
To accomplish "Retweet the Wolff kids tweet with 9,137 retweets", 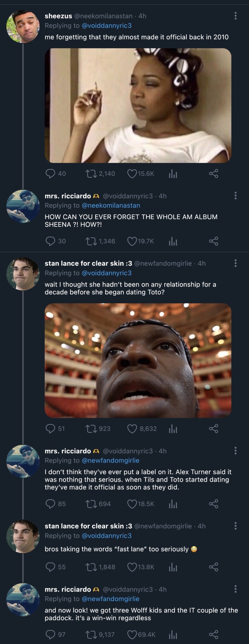I will pyautogui.click(x=90, y=635).
